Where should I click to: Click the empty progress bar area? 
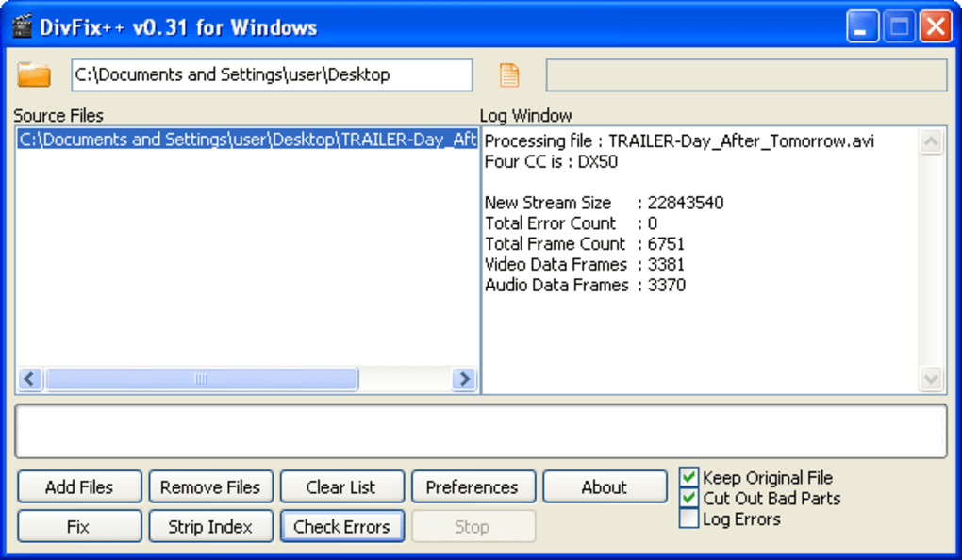481,431
